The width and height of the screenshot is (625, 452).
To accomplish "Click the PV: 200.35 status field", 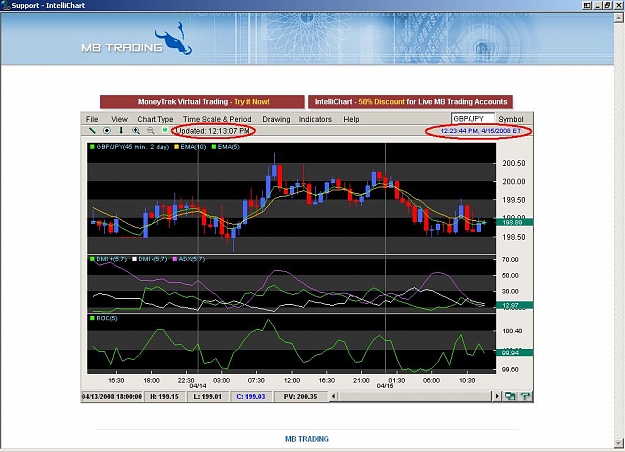I will [301, 396].
